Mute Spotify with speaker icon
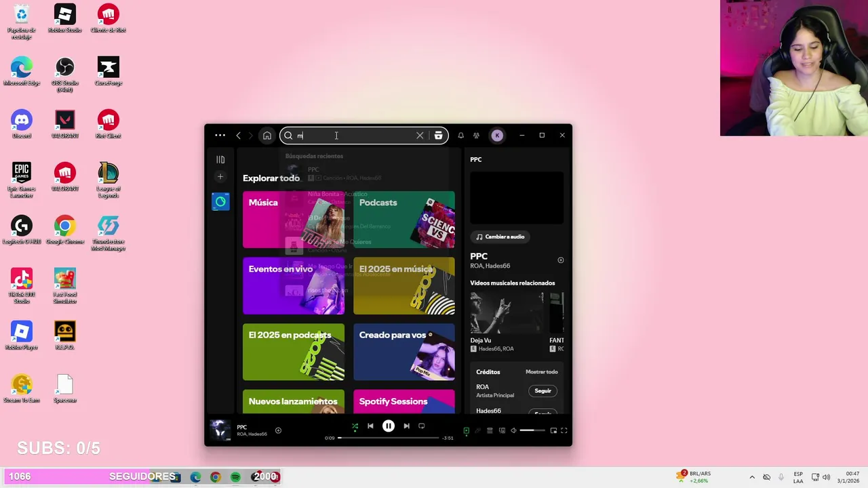 [x=513, y=430]
